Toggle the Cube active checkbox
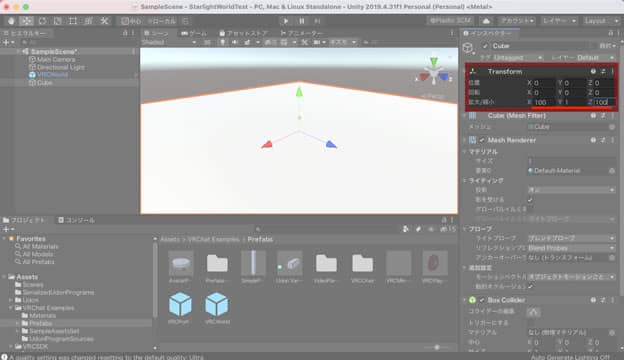624x360 pixels. [x=485, y=46]
